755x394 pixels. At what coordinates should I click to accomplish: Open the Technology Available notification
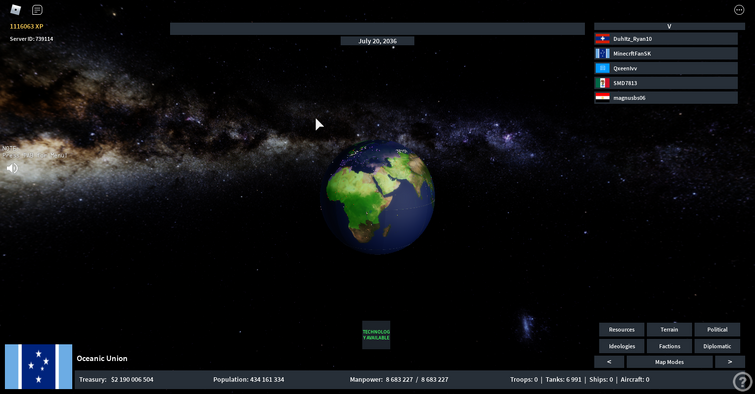click(376, 335)
